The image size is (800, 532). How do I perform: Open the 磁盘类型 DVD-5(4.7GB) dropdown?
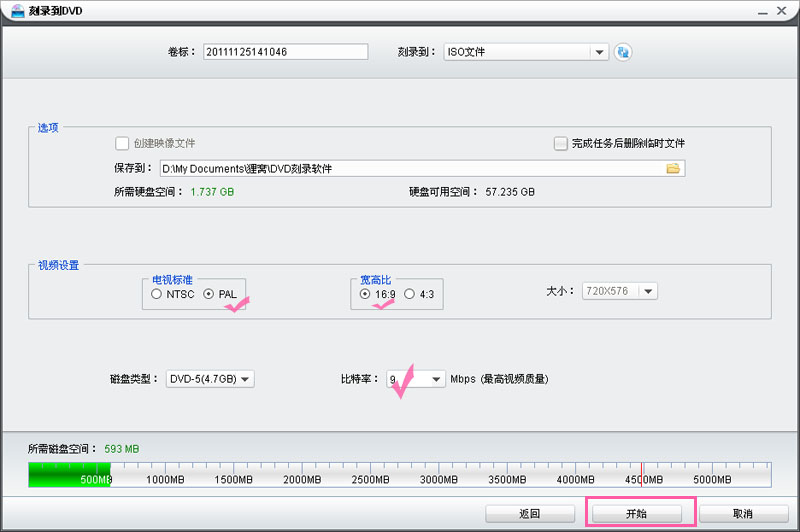(x=210, y=379)
